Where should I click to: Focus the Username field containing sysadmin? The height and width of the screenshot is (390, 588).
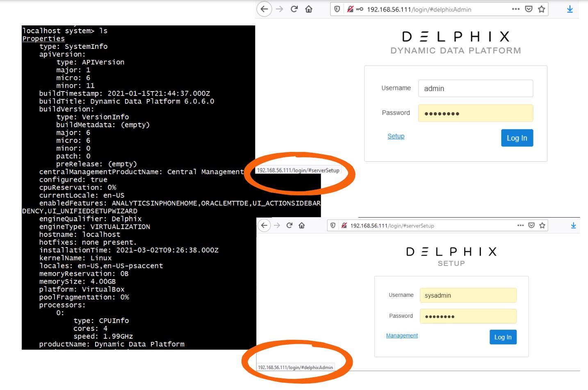tap(468, 296)
